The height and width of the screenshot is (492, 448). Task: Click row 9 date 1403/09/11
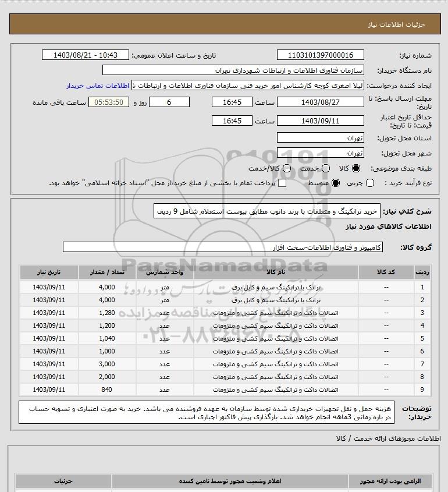pyautogui.click(x=49, y=390)
